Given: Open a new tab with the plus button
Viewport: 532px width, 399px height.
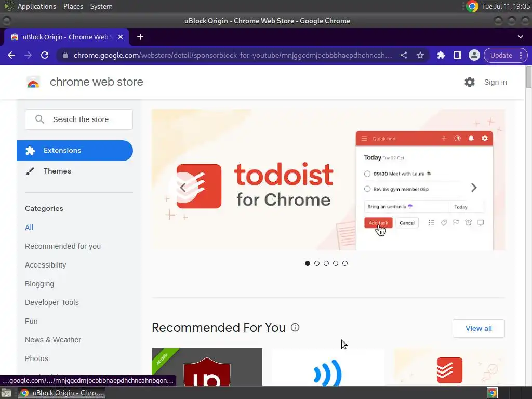Looking at the screenshot, I should 140,37.
